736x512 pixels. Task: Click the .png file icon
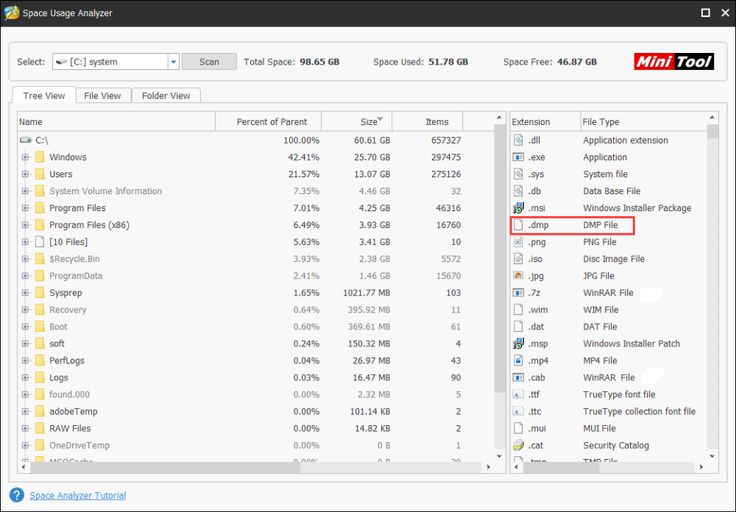coord(518,242)
